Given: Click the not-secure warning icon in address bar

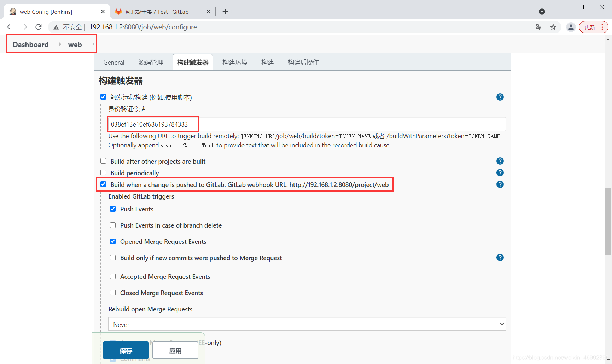Looking at the screenshot, I should click(x=56, y=27).
